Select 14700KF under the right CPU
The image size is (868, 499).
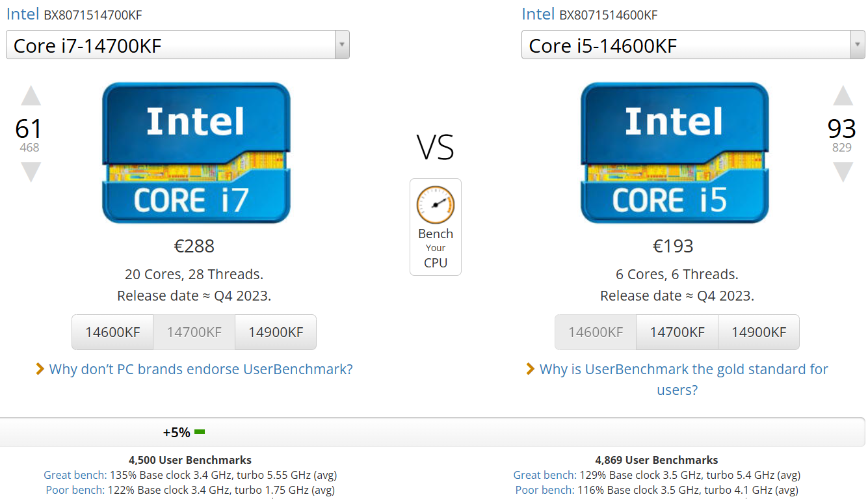(x=677, y=332)
